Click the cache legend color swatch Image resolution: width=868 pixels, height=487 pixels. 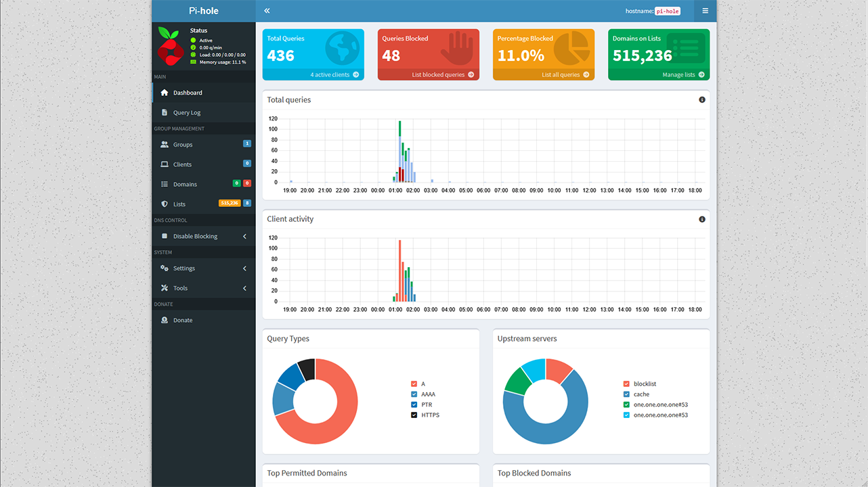click(x=626, y=394)
